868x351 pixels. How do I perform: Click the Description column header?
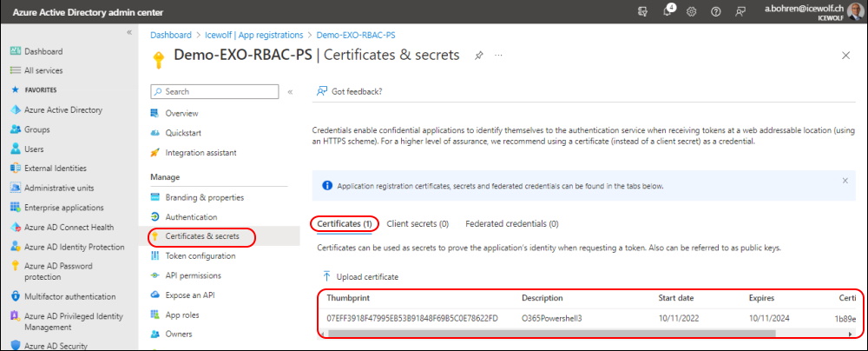pyautogui.click(x=542, y=298)
